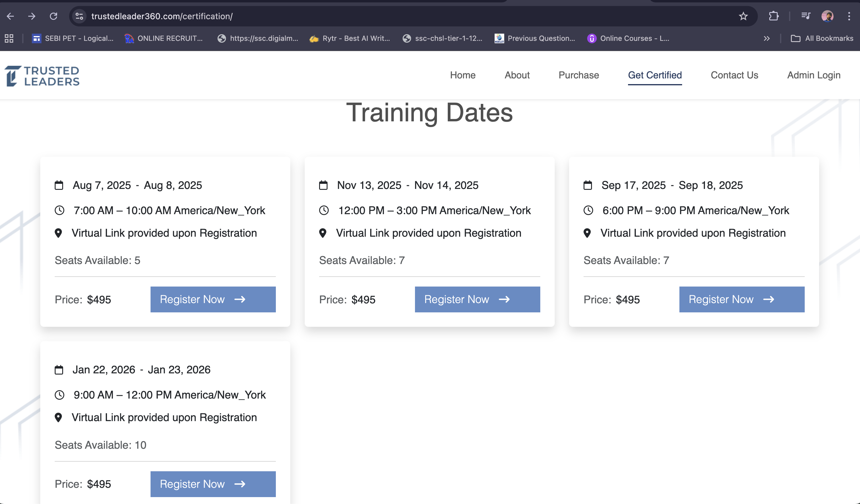Register for the Sep 17, 2025 training
Image resolution: width=860 pixels, height=504 pixels.
[742, 299]
